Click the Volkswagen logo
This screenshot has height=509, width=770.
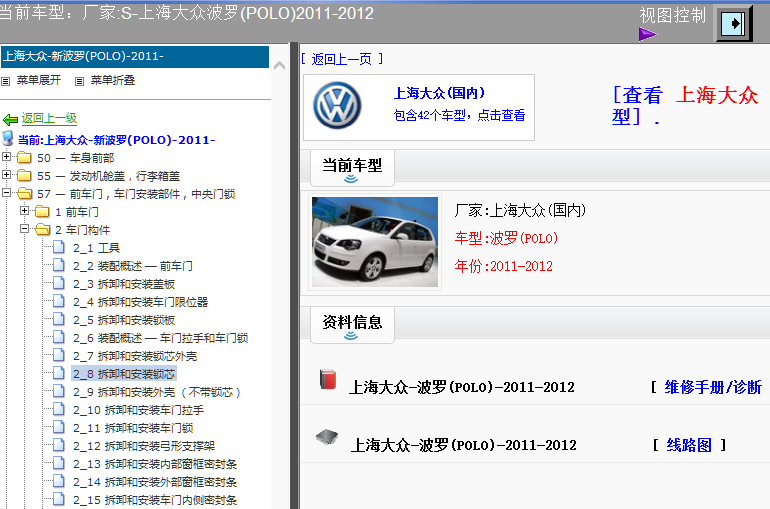pyautogui.click(x=337, y=106)
